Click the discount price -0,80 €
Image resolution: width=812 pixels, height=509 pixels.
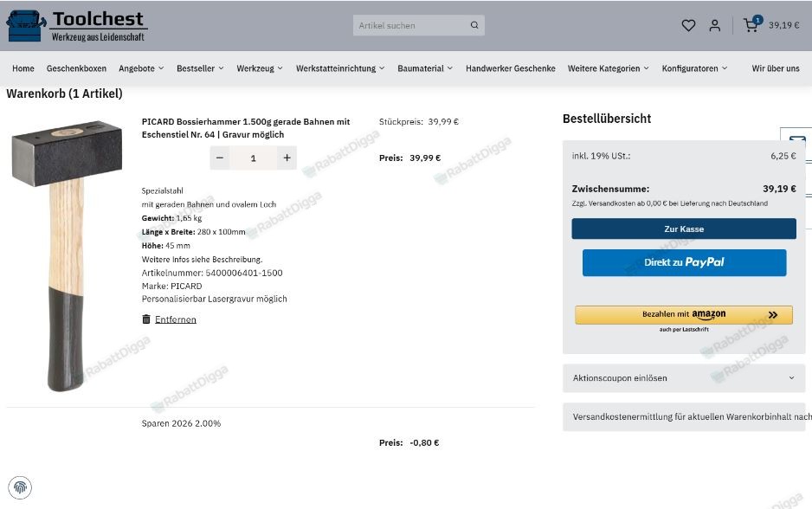(424, 442)
